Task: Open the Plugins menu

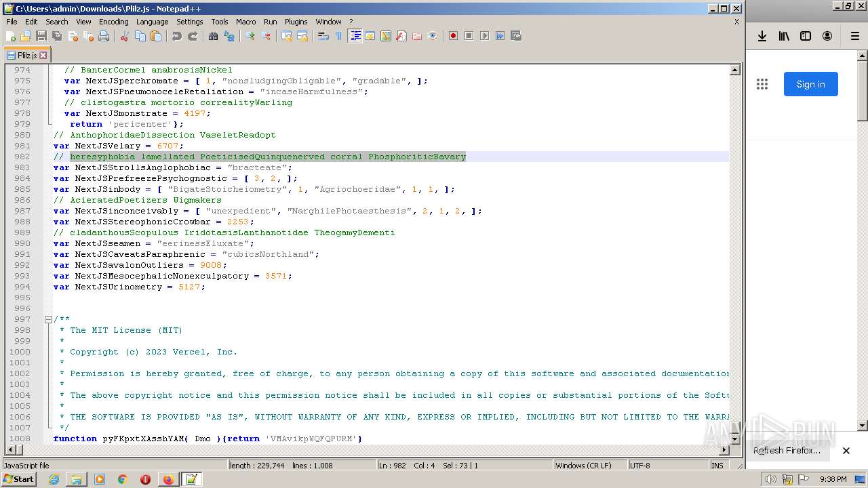Action: pos(296,22)
